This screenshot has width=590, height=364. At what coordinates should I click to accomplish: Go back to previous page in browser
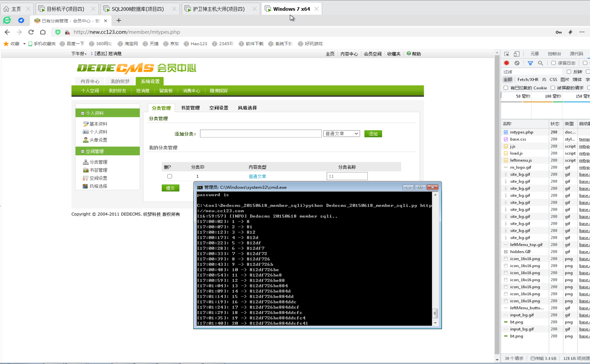coord(7,32)
